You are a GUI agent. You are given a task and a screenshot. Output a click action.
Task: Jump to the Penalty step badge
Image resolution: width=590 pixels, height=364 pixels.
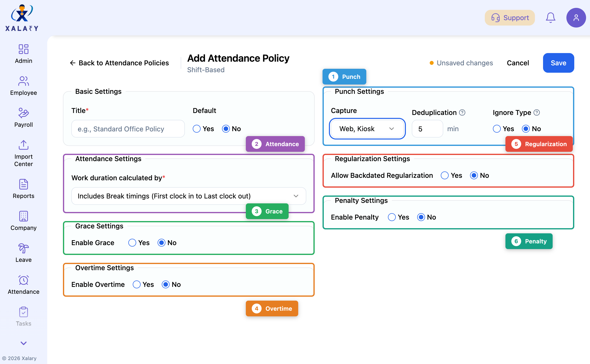pyautogui.click(x=529, y=241)
